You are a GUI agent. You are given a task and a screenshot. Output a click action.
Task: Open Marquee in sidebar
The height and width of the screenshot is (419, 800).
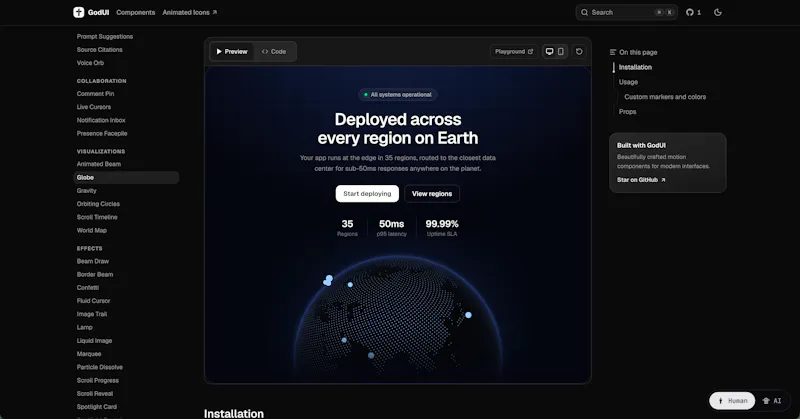coord(89,354)
